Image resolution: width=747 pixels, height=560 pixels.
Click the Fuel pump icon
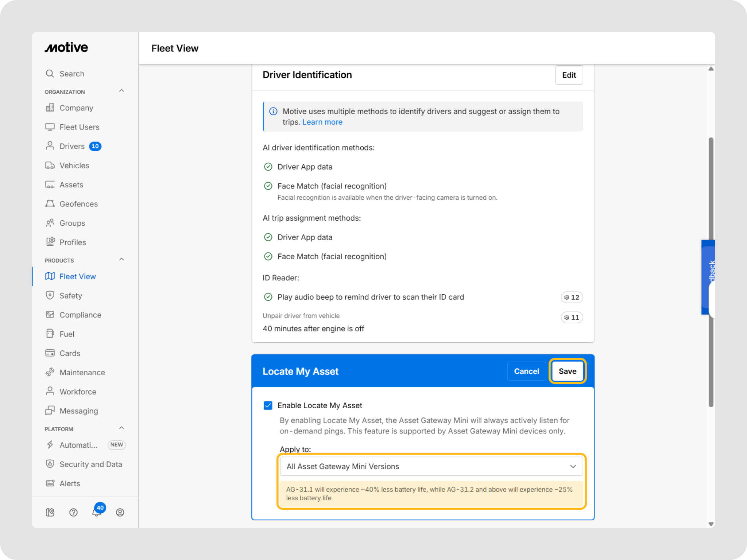(x=50, y=334)
